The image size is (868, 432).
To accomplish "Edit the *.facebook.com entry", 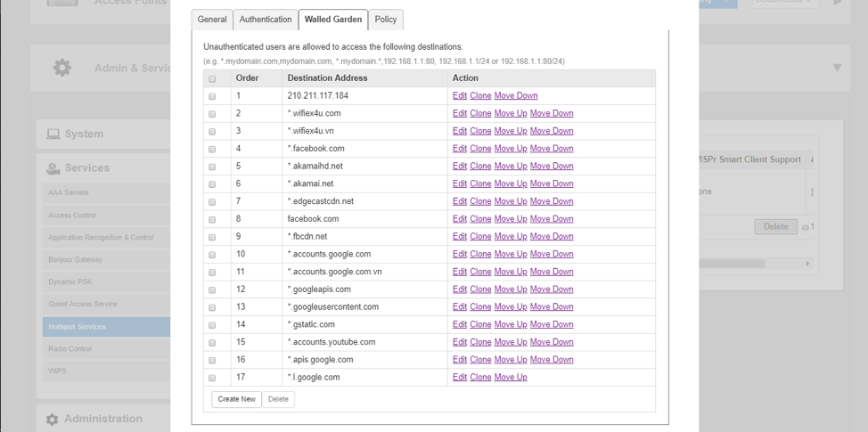I will (x=460, y=148).
